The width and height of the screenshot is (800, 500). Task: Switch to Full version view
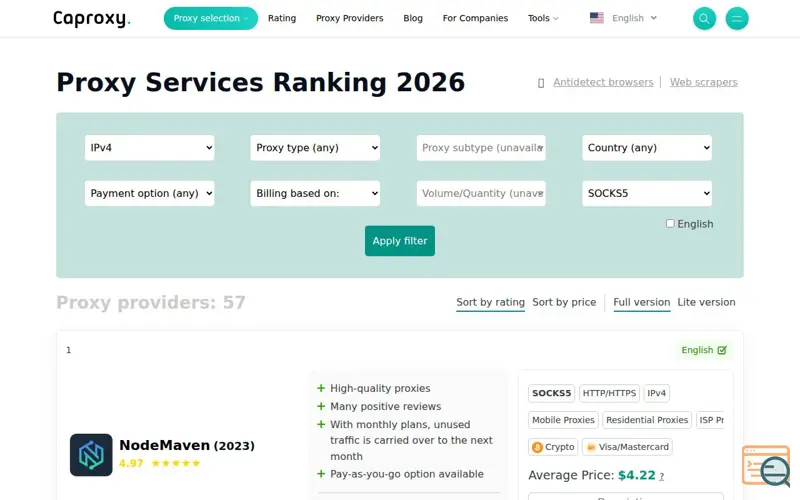tap(642, 302)
